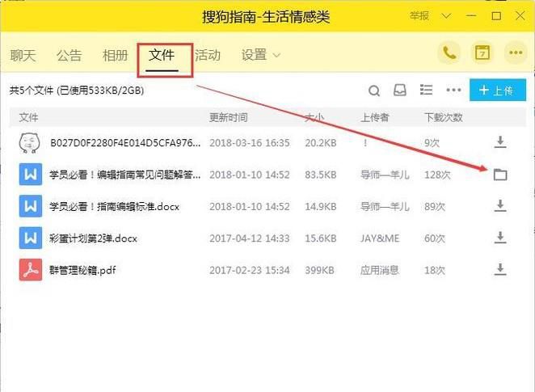
Task: Switch file list view mode icon
Action: tap(426, 90)
